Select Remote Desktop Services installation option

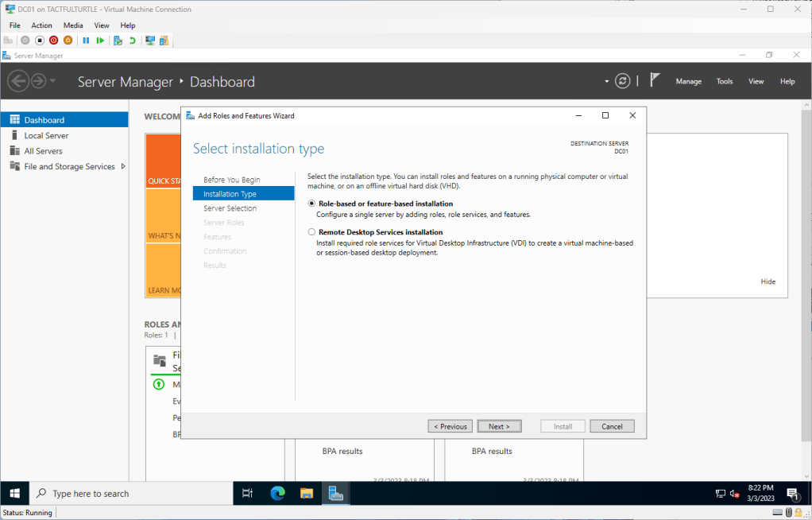pos(311,232)
